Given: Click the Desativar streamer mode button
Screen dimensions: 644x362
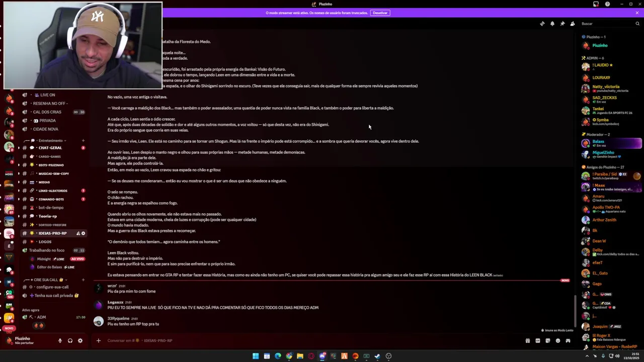Looking at the screenshot, I should (380, 13).
